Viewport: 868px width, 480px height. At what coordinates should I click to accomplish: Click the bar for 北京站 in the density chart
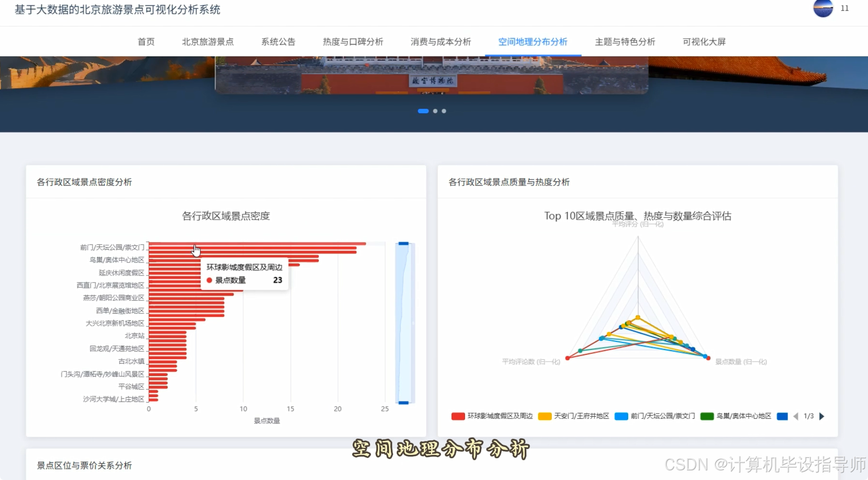168,336
